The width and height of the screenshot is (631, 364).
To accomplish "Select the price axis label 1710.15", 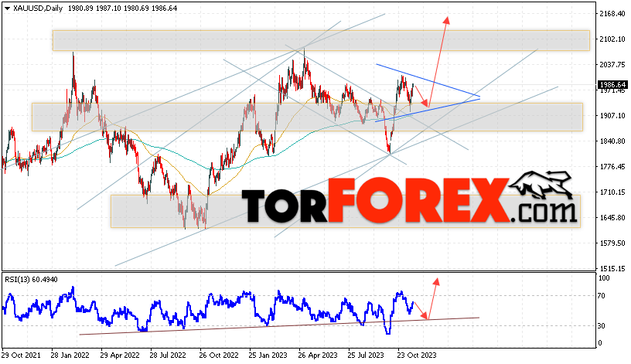I will click(612, 192).
